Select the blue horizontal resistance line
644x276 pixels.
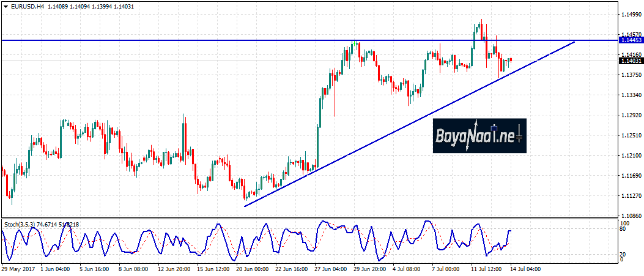[183, 40]
